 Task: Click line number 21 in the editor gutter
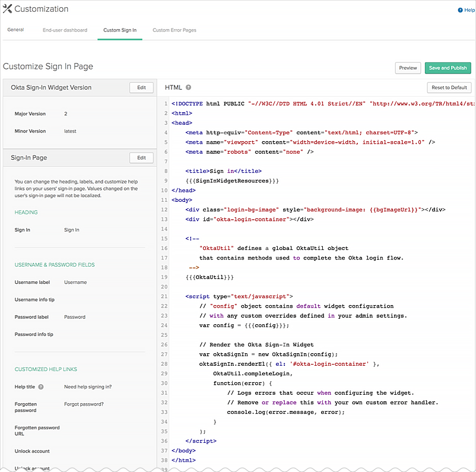164,296
